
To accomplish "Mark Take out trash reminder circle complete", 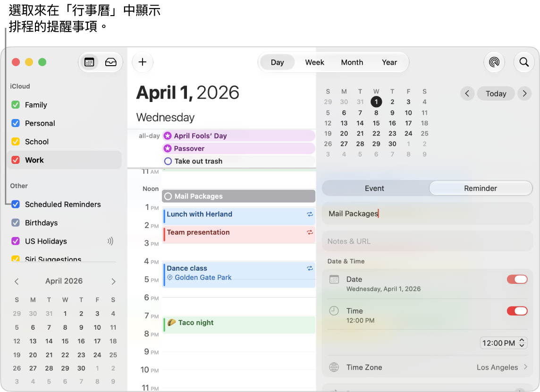I will click(168, 161).
